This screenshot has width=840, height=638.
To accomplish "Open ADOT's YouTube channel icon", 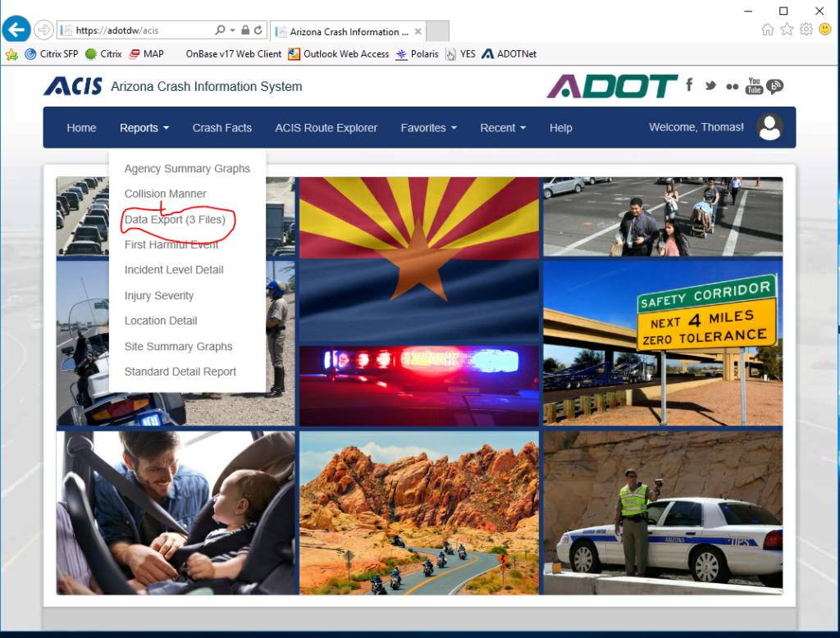I will pos(754,85).
